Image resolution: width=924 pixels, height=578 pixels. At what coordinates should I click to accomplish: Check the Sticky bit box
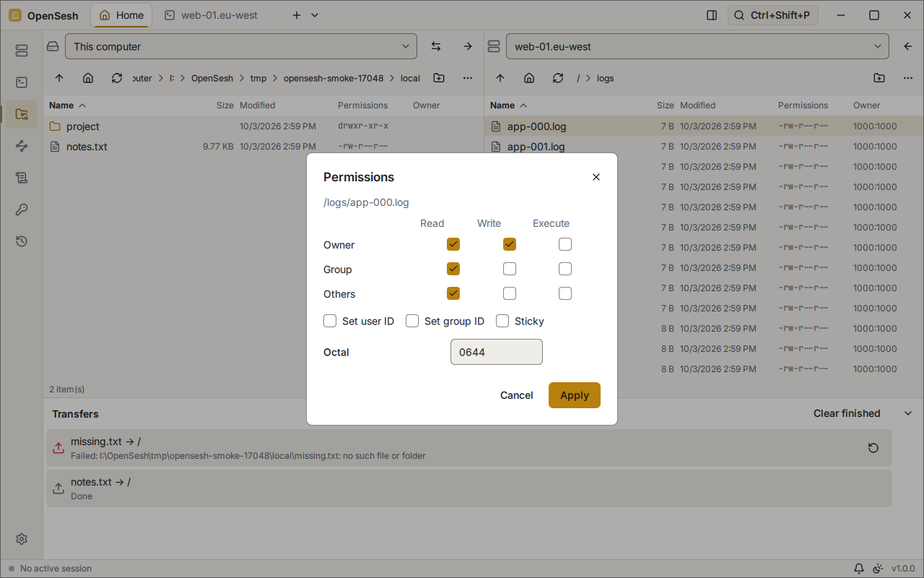coord(502,321)
